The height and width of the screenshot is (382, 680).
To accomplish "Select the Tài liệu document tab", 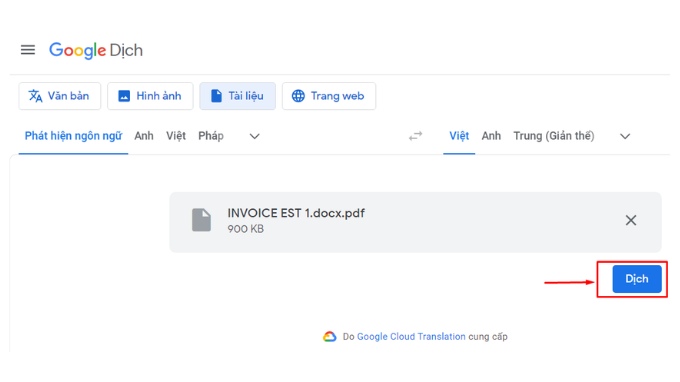I will (237, 96).
